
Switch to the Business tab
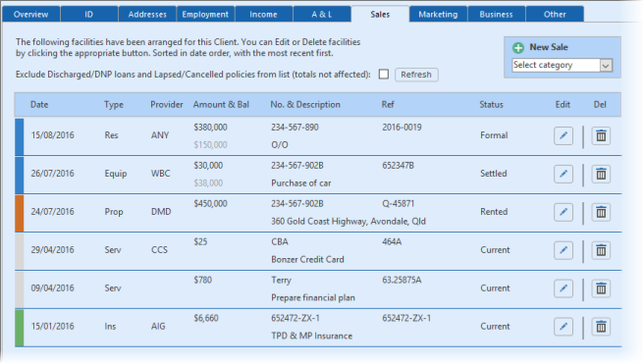(x=497, y=15)
